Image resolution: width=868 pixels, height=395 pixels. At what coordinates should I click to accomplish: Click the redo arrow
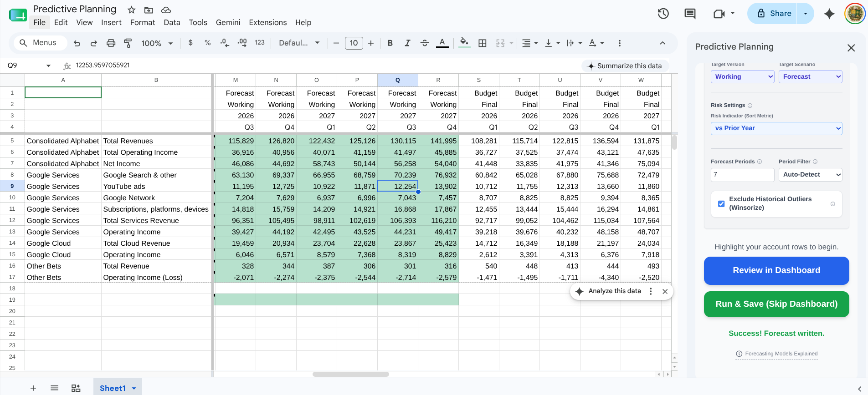[94, 43]
